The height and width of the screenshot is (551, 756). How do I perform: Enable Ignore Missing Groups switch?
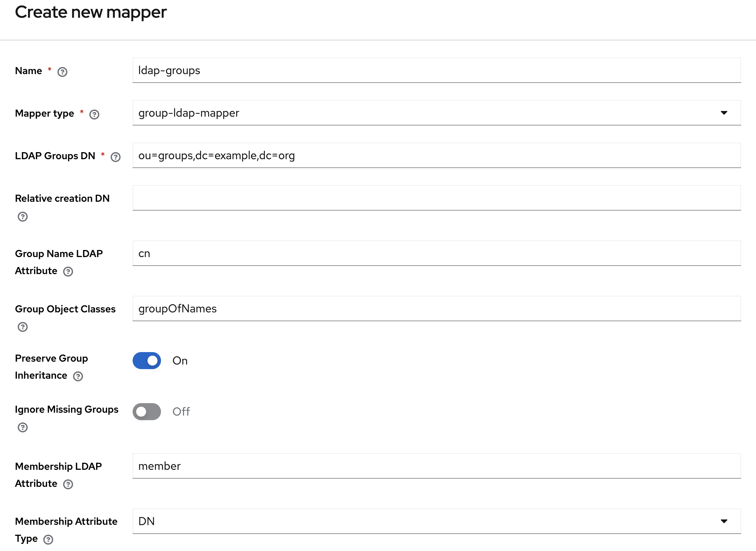pos(147,412)
